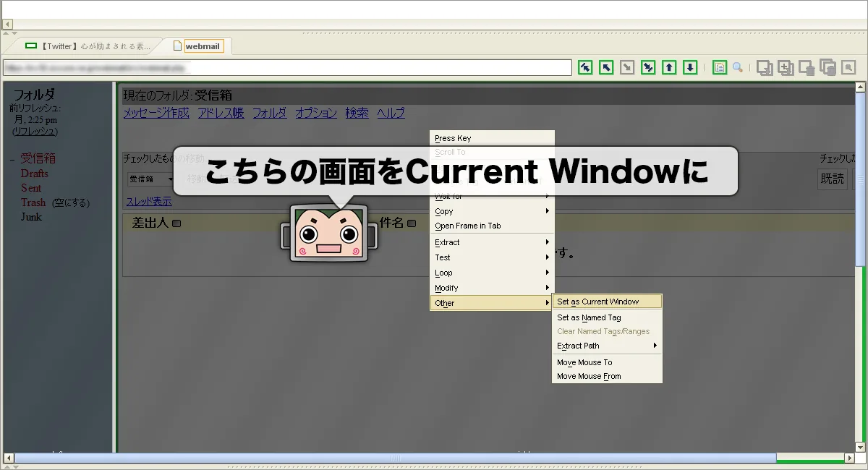This screenshot has height=470, width=868.
Task: Click リフレッシュ link in folder pane
Action: tap(35, 132)
